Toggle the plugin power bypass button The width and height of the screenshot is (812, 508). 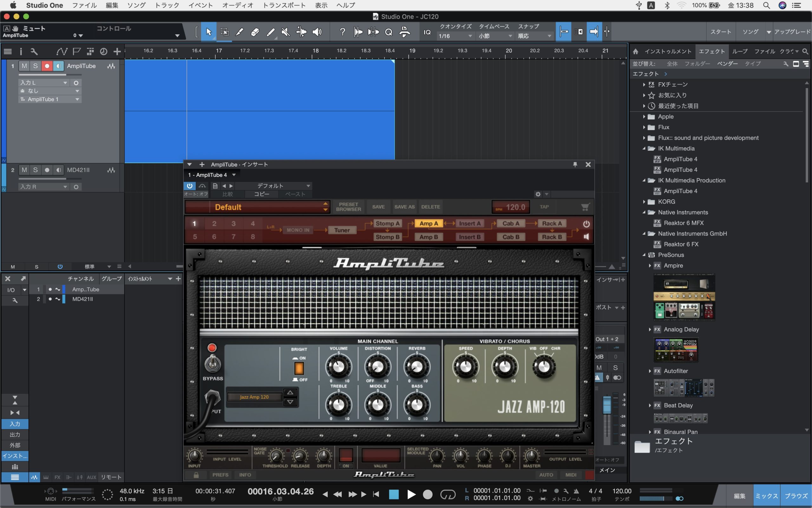[x=190, y=186]
